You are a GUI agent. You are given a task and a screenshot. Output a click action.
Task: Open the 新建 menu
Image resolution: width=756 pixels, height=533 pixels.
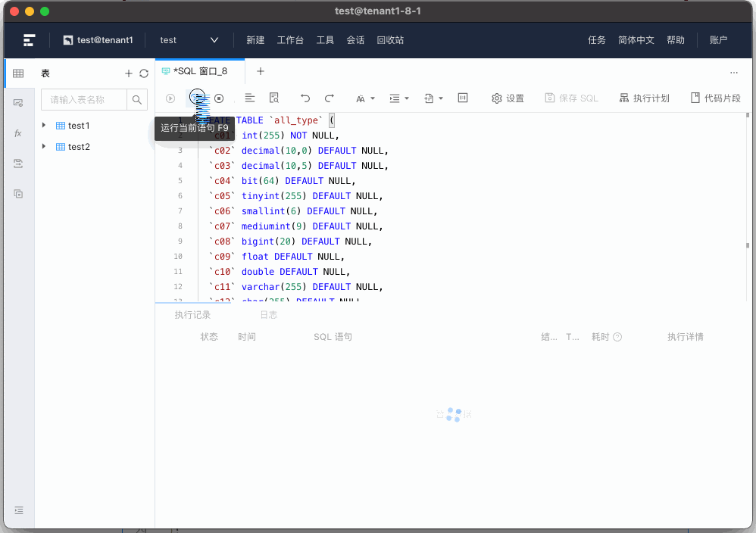[255, 40]
